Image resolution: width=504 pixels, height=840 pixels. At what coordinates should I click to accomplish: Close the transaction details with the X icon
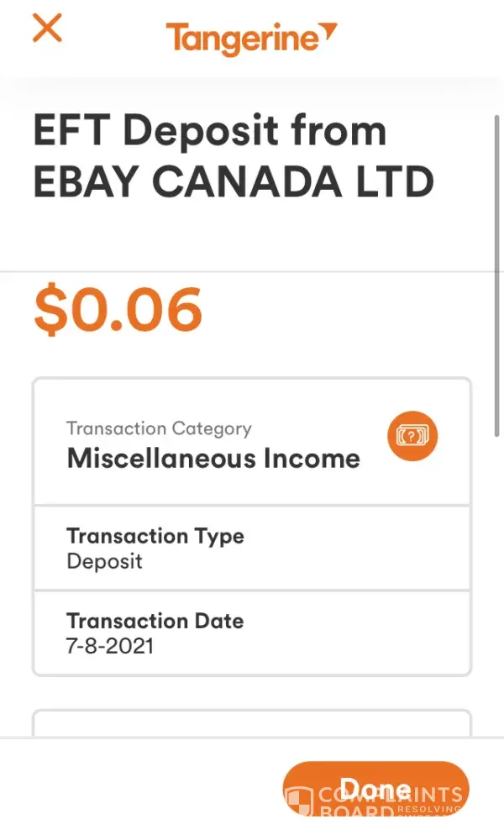pos(47,29)
